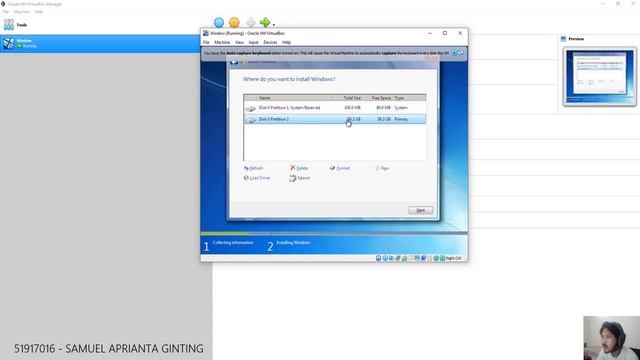Click the back arrow in the Install Windows dialog
640x360 pixels.
[234, 62]
